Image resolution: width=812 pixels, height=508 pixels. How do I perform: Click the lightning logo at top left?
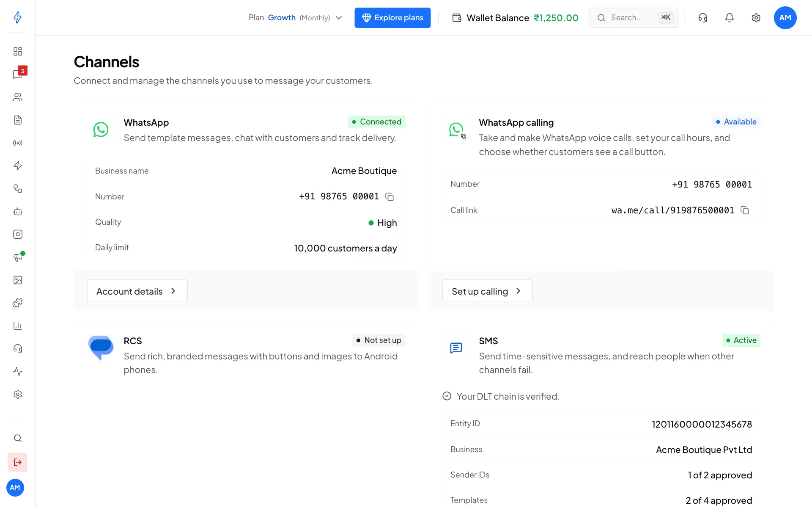(17, 17)
